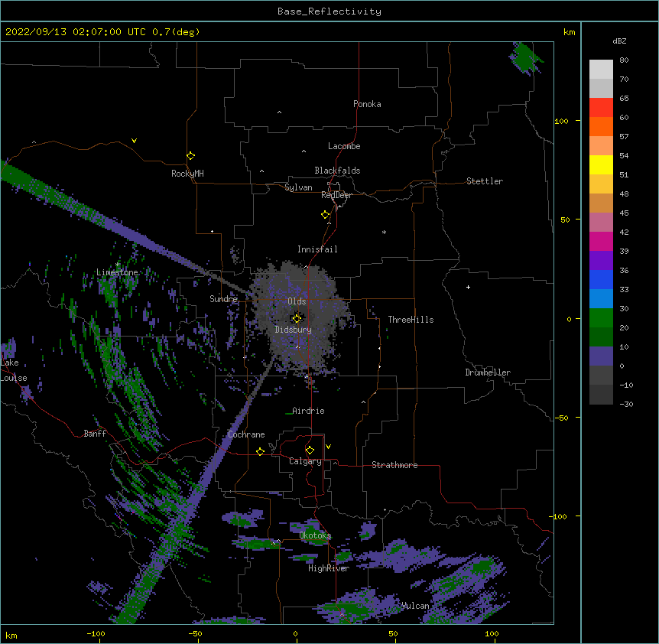Select the bright yellow 51–54 dBZ swatch
The width and height of the screenshot is (659, 644).
click(x=601, y=164)
